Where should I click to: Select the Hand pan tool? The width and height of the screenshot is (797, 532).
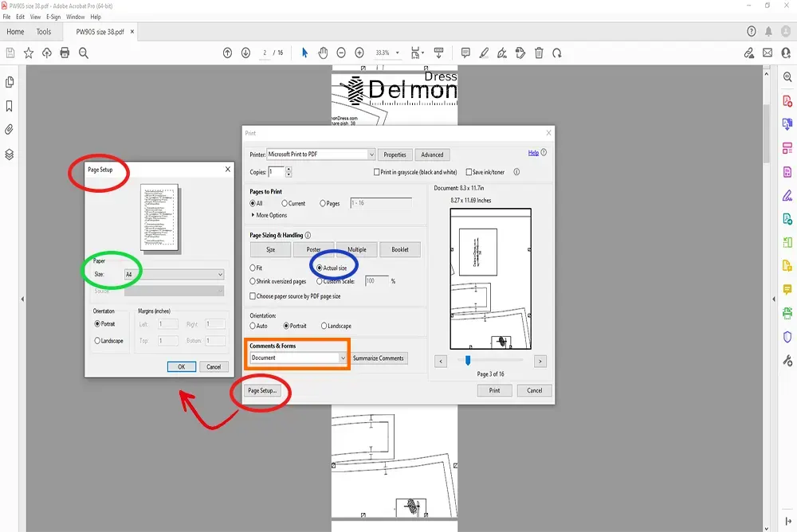click(x=323, y=53)
